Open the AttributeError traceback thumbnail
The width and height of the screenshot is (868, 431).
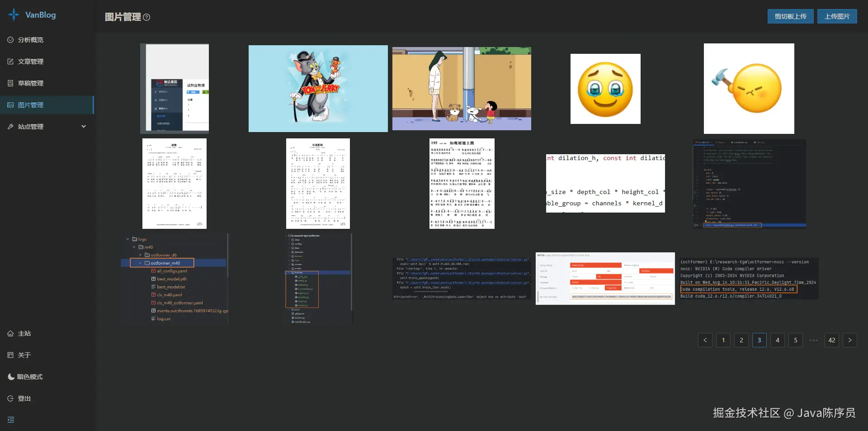pos(462,279)
